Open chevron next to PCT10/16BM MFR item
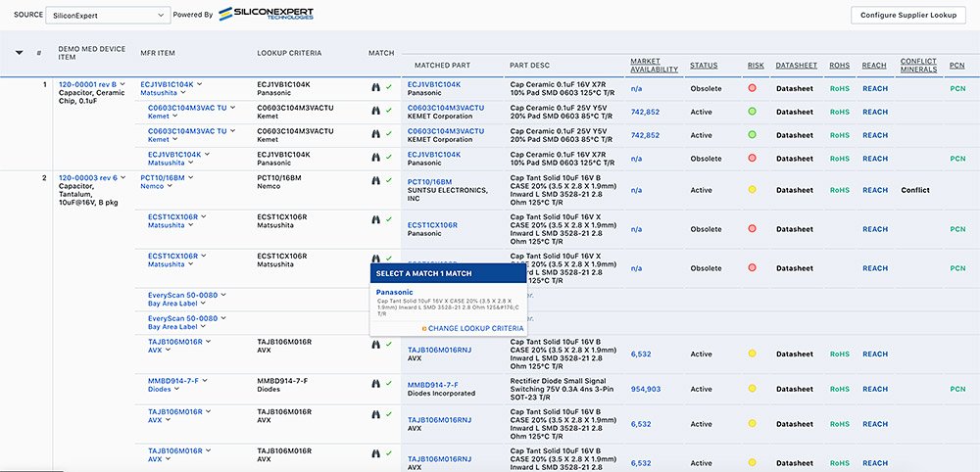980x472 pixels. pos(191,178)
